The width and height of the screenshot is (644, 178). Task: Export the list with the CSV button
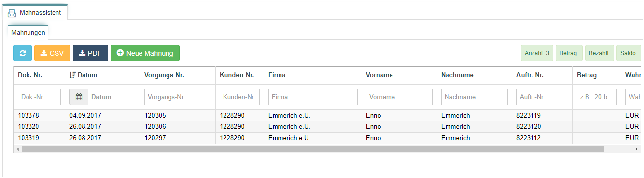52,53
